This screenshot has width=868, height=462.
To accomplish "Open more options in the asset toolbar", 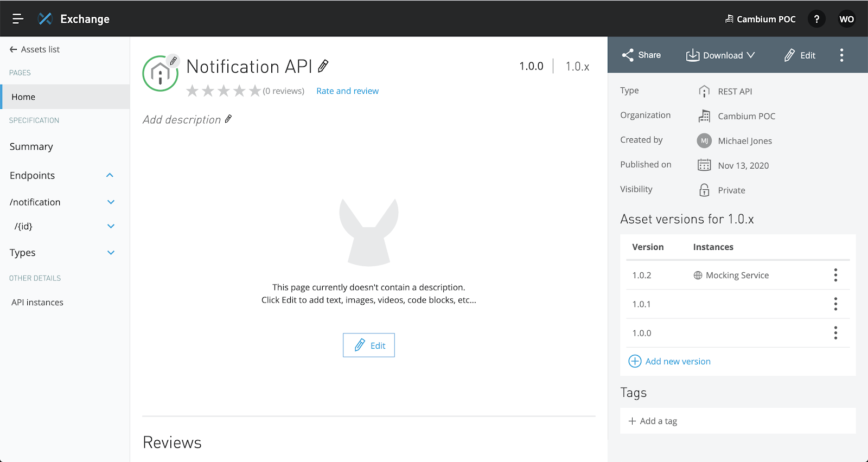I will [841, 55].
